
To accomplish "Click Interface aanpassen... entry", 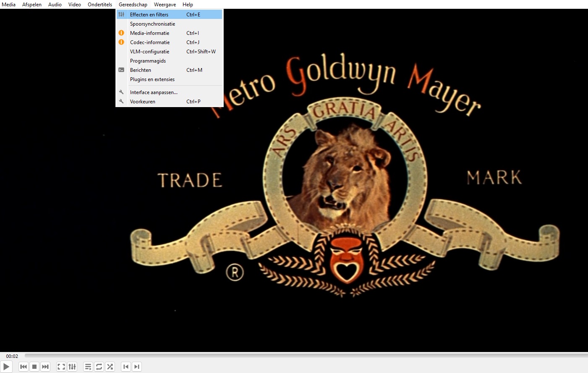I will (x=154, y=92).
